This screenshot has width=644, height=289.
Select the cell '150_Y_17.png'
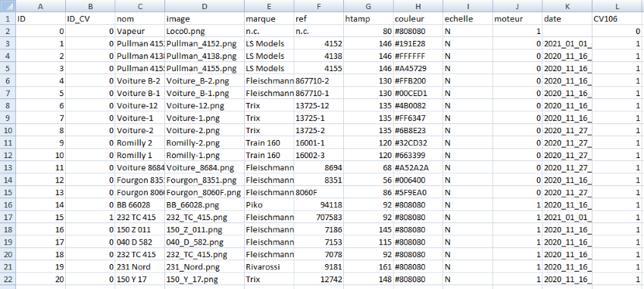tap(205, 279)
